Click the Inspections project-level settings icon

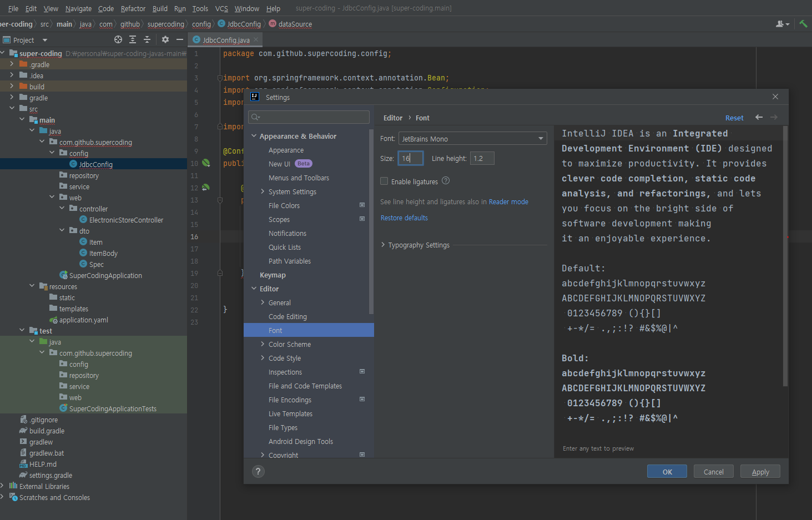point(362,372)
